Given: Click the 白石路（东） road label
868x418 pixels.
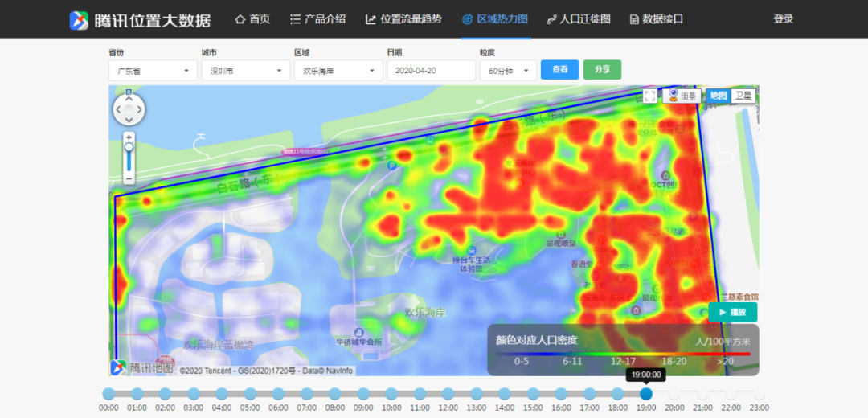Looking at the screenshot, I should 248,184.
